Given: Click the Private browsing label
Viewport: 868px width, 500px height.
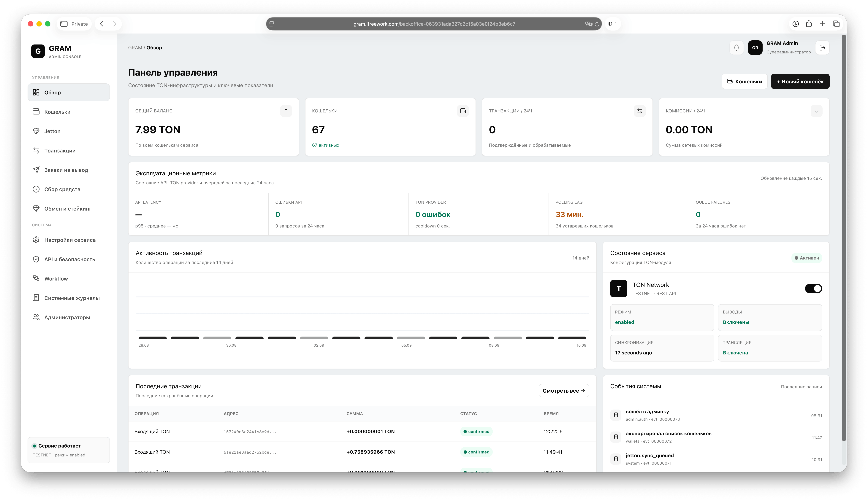Looking at the screenshot, I should coord(79,24).
